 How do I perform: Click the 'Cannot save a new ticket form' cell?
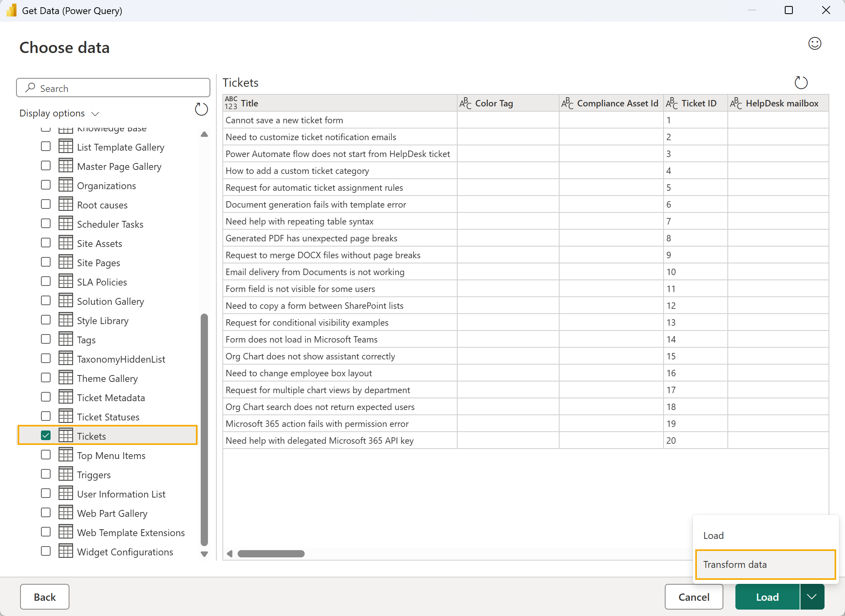click(x=340, y=120)
